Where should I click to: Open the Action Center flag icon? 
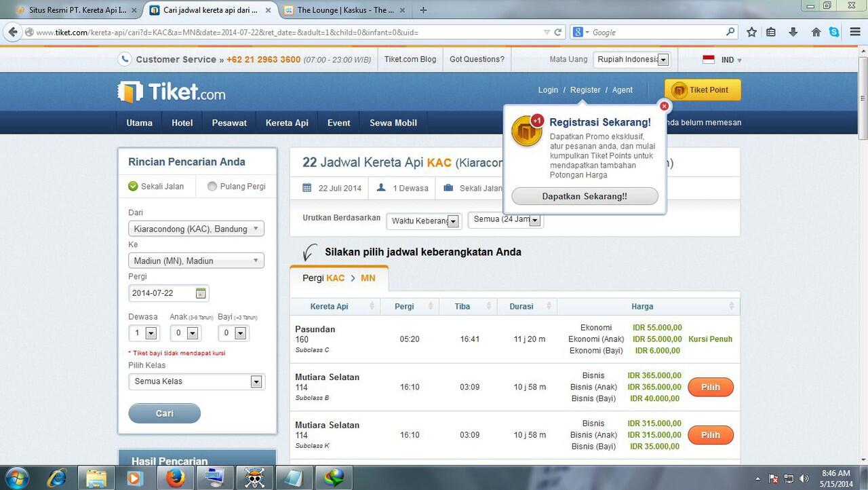772,478
